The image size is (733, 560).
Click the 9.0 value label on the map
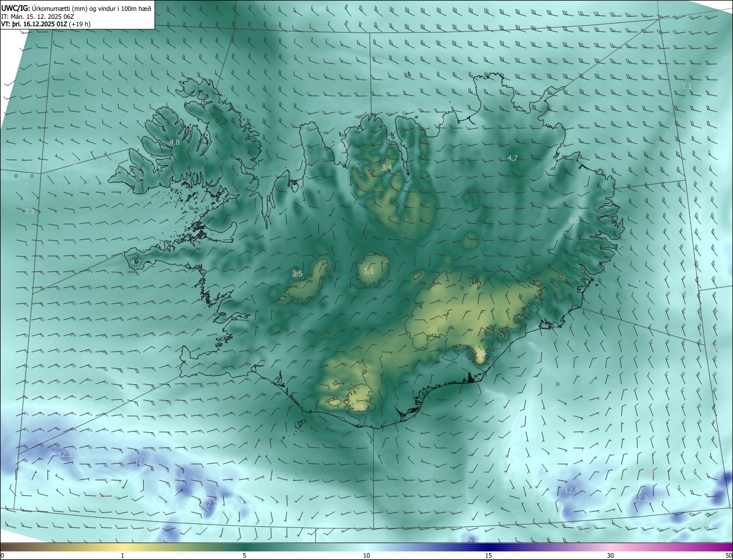(102, 498)
